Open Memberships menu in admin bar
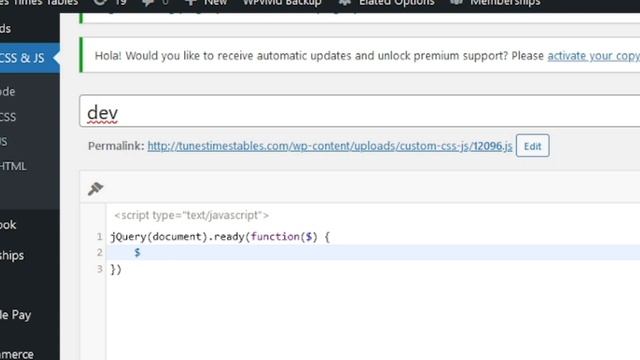The width and height of the screenshot is (640, 360). tap(505, 2)
